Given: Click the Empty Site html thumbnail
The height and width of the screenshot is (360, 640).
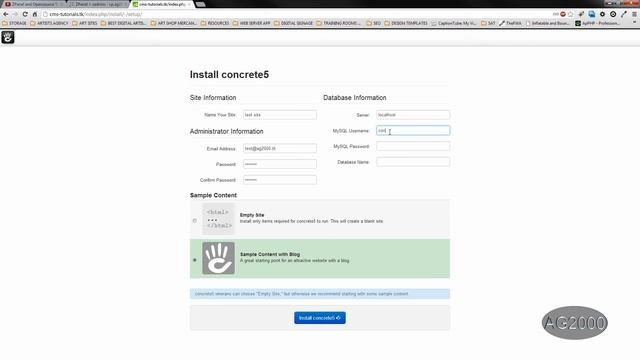Looking at the screenshot, I should point(219,219).
